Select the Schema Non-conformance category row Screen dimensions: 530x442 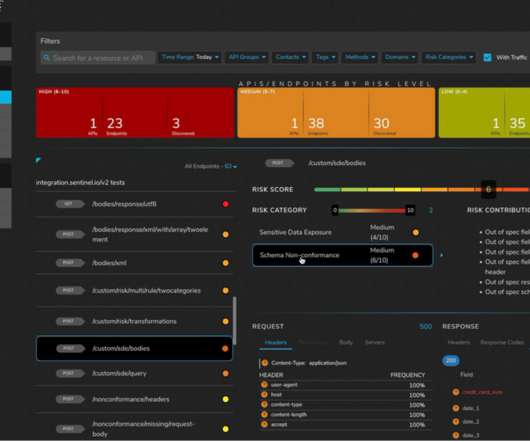point(342,255)
